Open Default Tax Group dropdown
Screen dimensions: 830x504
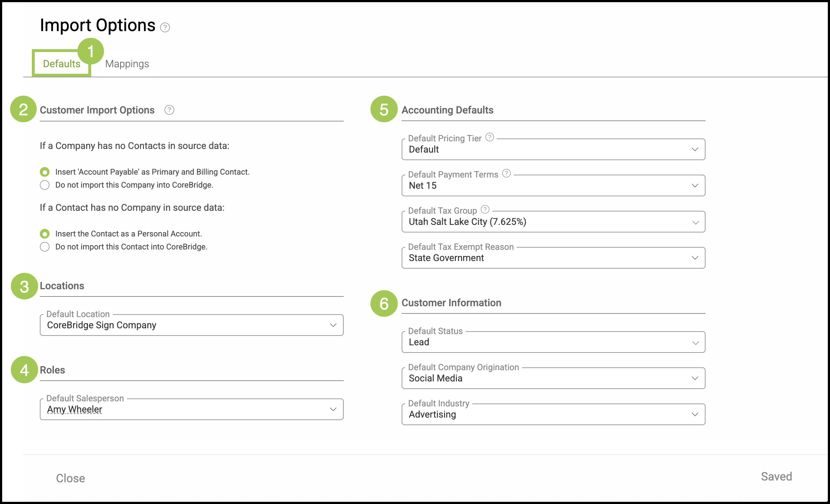pos(553,222)
